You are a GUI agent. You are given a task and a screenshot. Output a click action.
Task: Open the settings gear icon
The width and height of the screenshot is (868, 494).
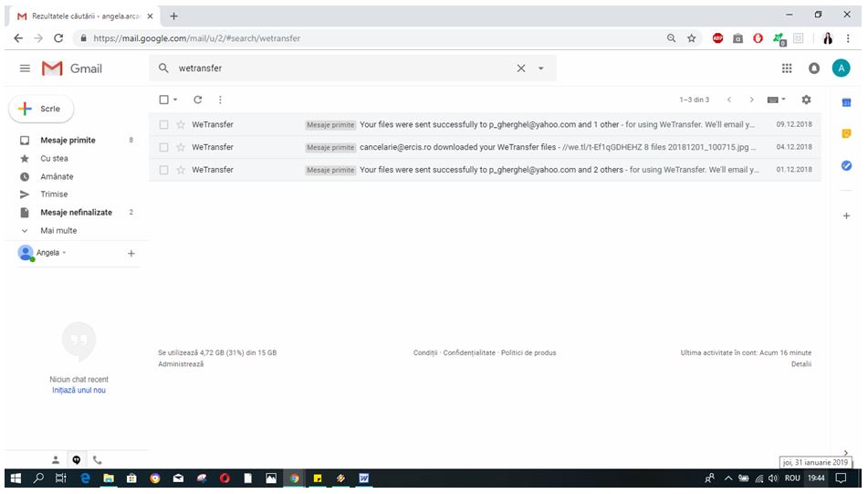(806, 100)
